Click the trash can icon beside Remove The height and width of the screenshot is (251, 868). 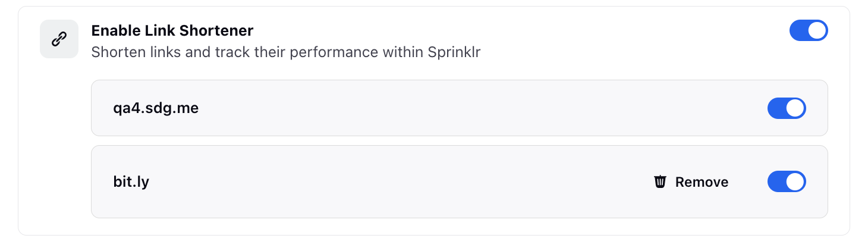660,181
